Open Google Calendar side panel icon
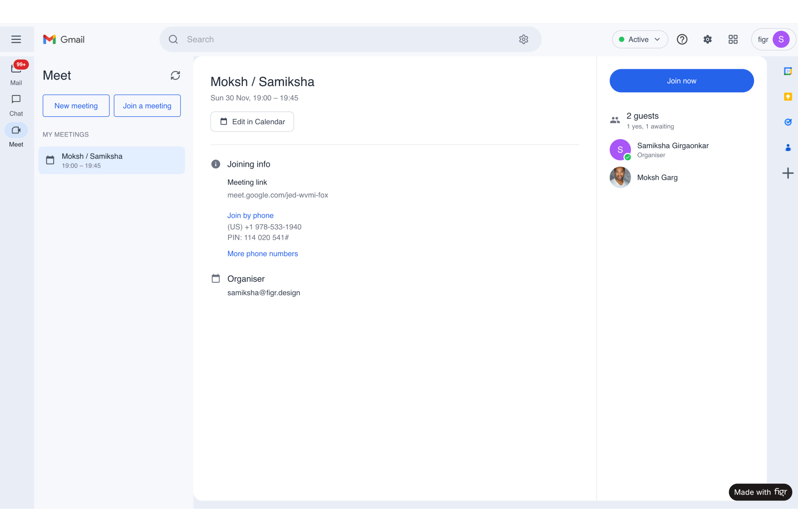This screenshot has height=532, width=798. point(788,71)
